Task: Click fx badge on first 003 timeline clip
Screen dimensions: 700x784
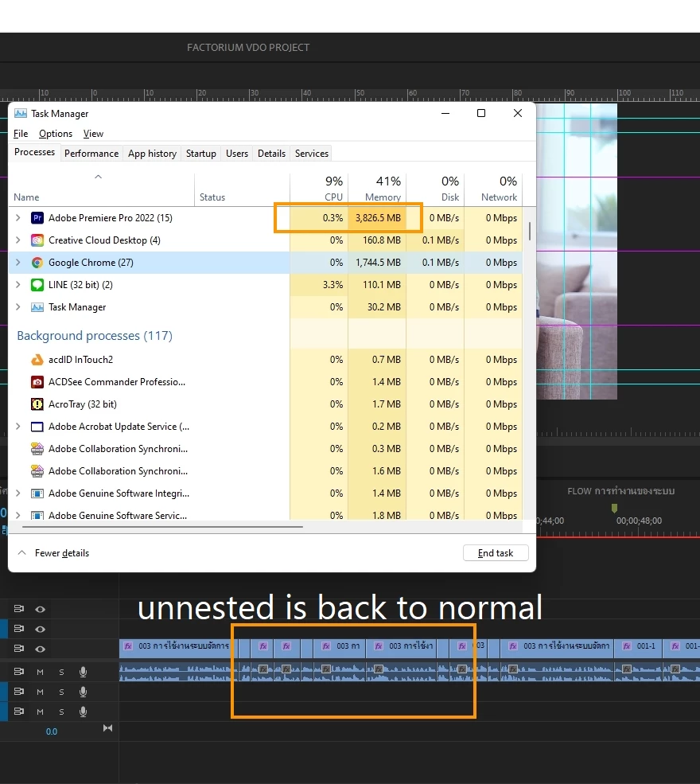Action: tap(128, 646)
